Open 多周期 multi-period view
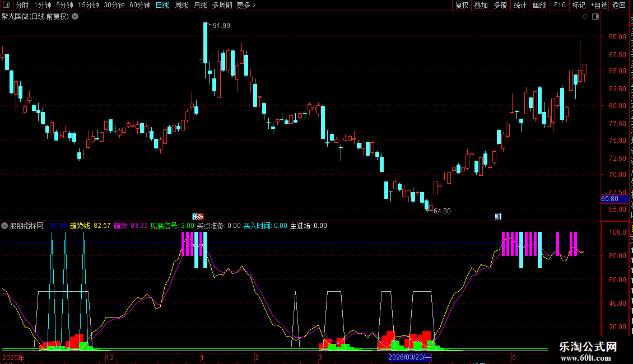Viewport: 633px width, 364px height. click(222, 5)
